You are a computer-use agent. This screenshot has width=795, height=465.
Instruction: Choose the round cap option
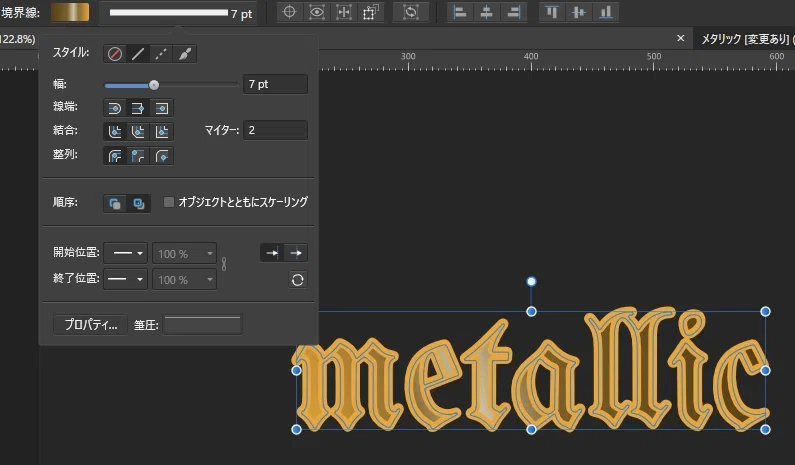point(115,108)
